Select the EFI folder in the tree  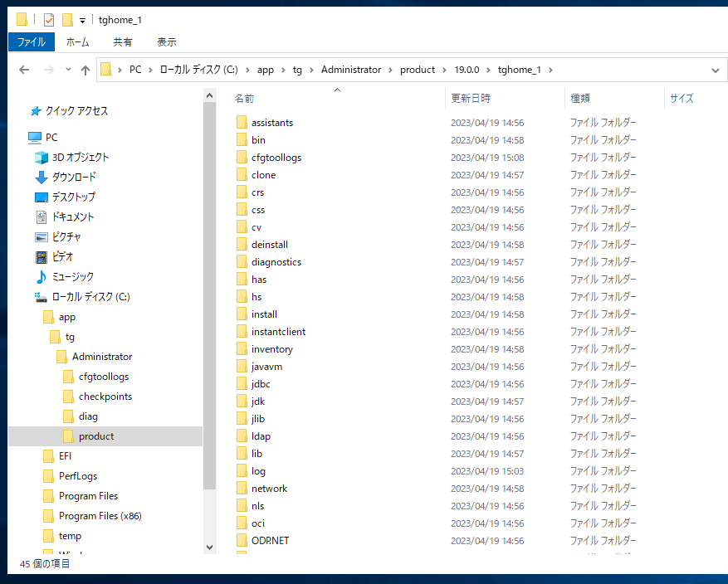coord(65,456)
